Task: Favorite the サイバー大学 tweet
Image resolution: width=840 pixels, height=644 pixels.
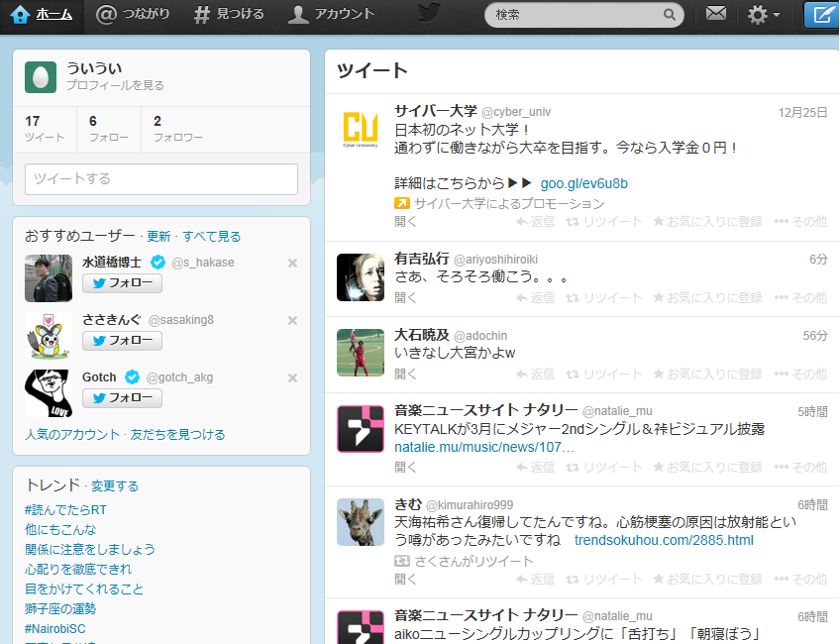Action: pos(707,222)
